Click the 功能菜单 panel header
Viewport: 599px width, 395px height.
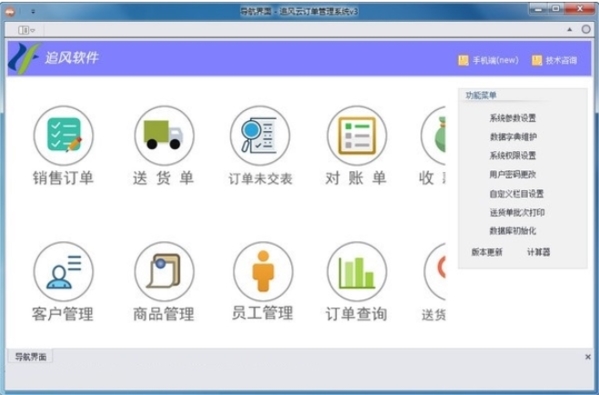click(x=481, y=95)
